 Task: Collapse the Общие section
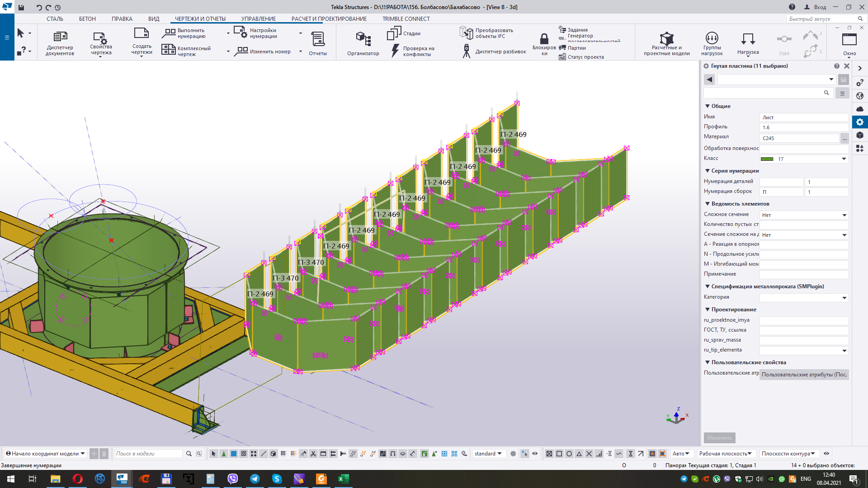coord(708,106)
